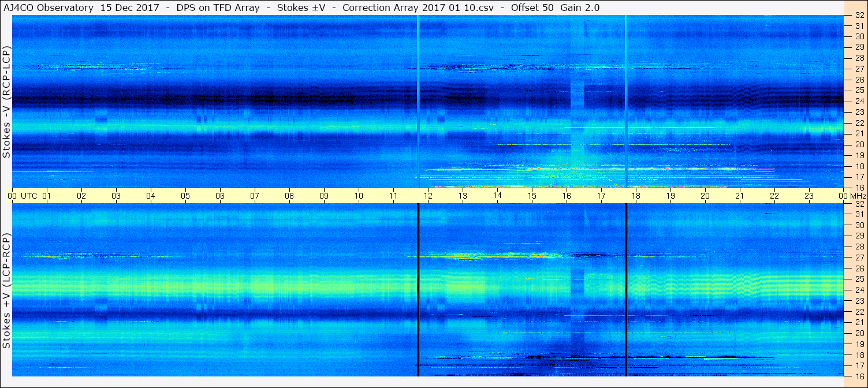Click the 32 MHz label of Stokes -V panel
Image resolution: width=868 pixels, height=388 pixels.
point(859,16)
